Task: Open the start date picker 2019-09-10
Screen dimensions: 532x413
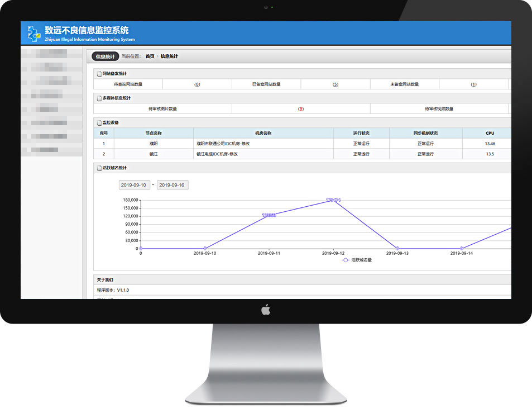Action: tap(134, 185)
